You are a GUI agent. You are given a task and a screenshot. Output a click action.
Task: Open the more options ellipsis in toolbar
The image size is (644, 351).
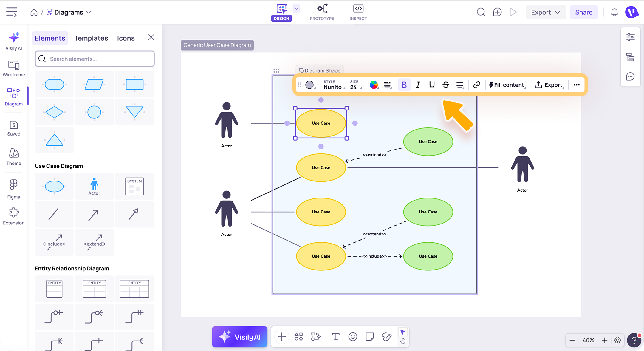pos(577,85)
